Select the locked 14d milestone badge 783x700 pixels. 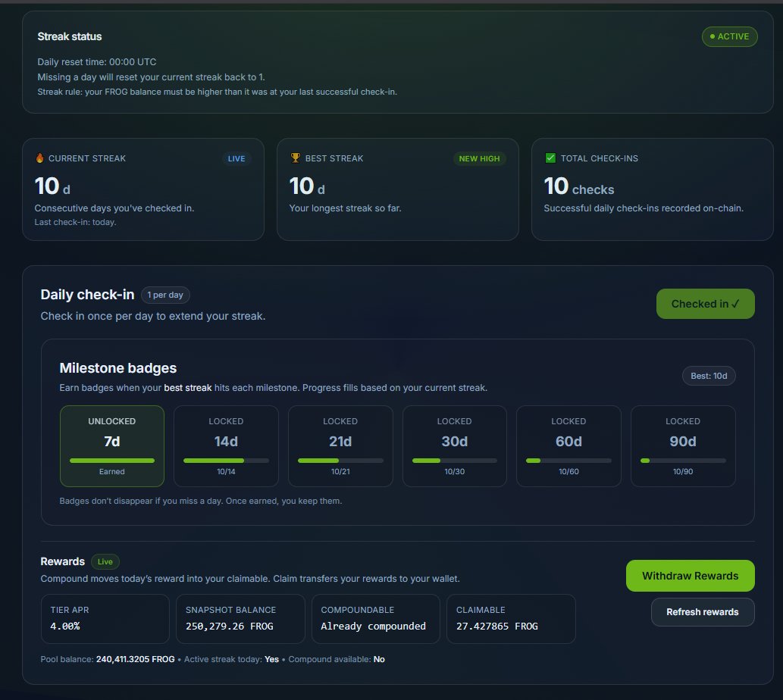click(226, 446)
